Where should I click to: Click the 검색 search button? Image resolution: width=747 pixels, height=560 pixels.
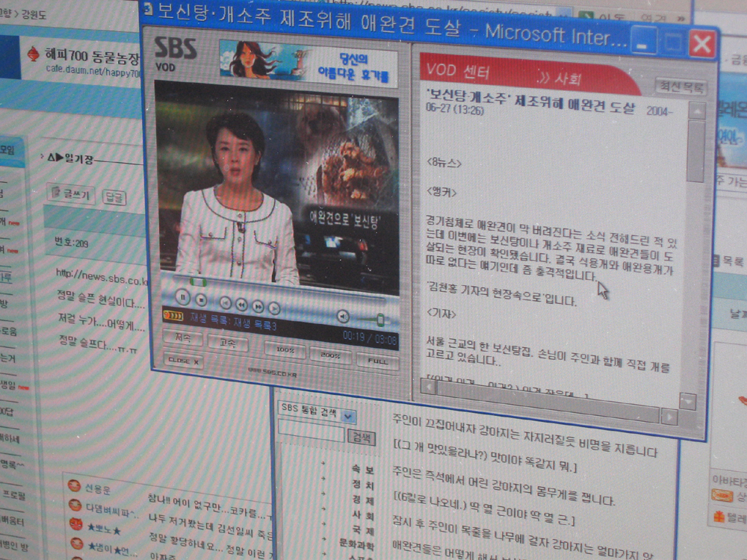pos(362,438)
